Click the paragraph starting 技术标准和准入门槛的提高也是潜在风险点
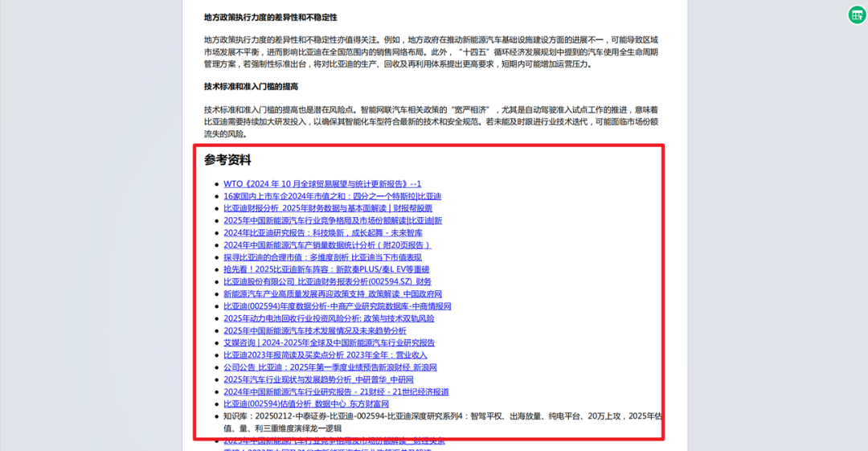This screenshot has width=868, height=451. pyautogui.click(x=431, y=122)
